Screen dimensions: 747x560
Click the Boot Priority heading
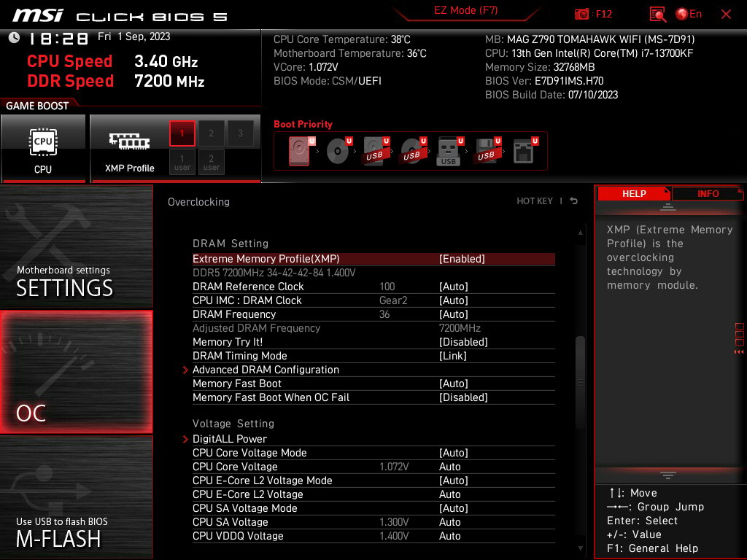click(303, 124)
